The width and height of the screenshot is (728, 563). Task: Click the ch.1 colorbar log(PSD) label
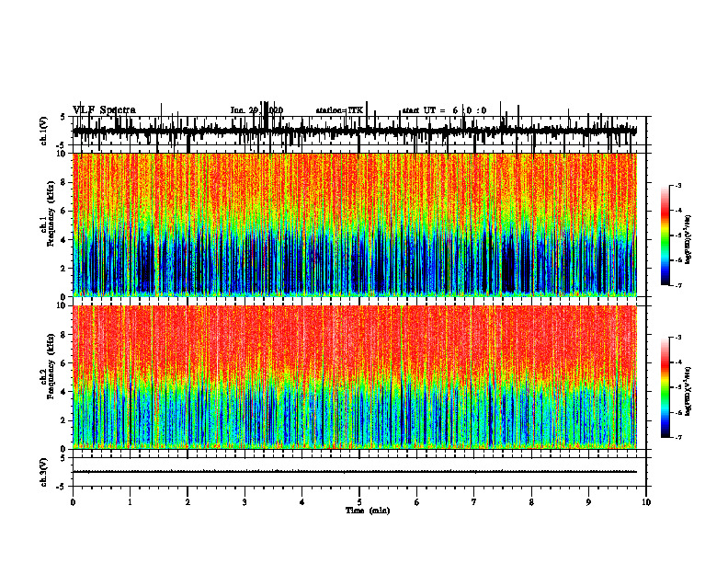click(688, 240)
